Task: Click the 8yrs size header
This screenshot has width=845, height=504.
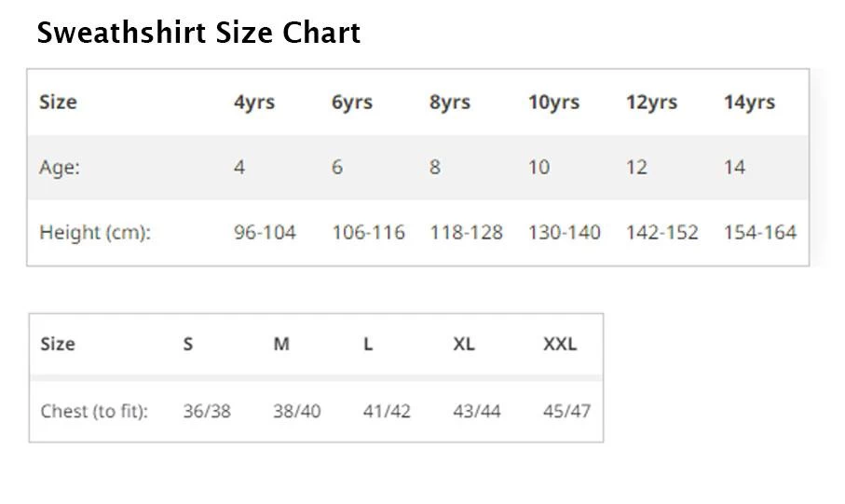Action: 449,102
